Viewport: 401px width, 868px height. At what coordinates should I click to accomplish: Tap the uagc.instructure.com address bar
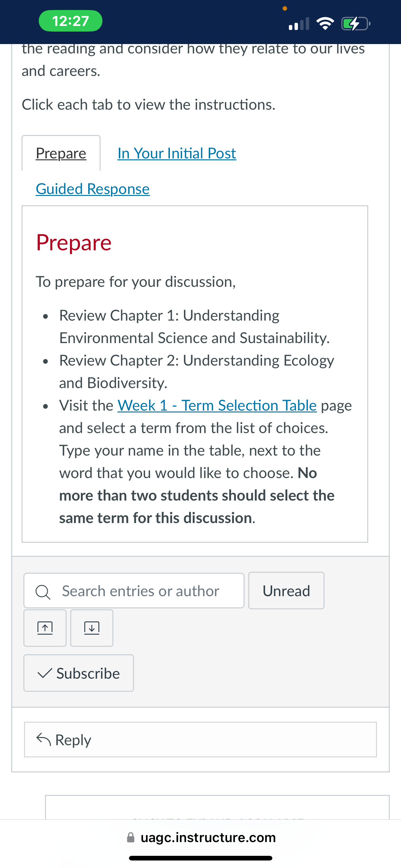click(201, 837)
